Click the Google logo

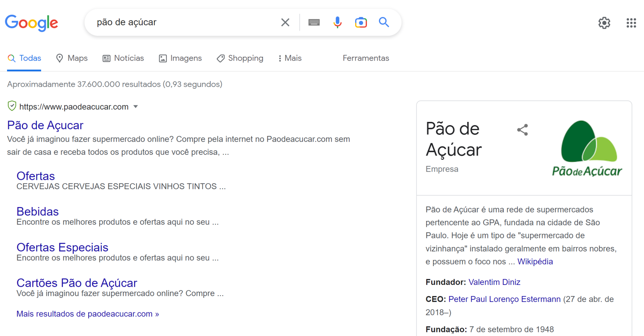(31, 23)
